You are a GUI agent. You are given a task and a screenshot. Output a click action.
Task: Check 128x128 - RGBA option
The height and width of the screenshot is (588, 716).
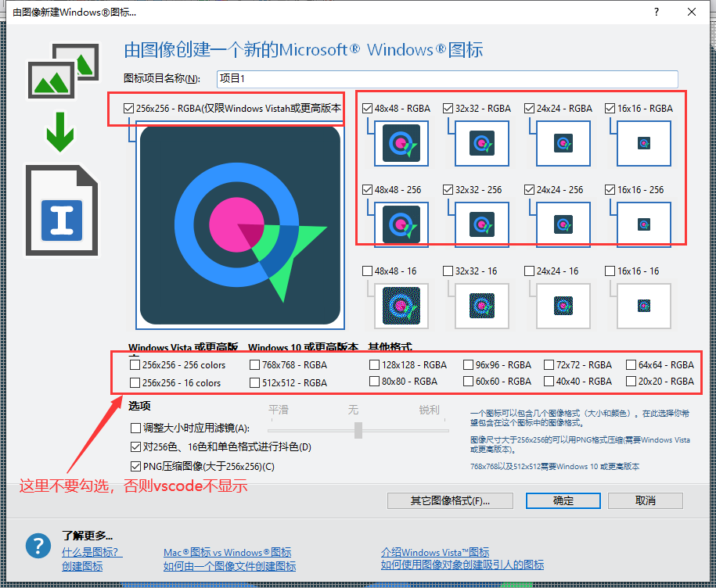tap(375, 365)
